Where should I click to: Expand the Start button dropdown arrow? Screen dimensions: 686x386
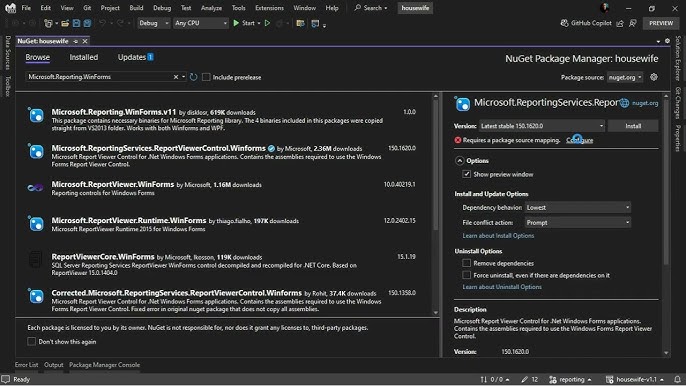coord(259,23)
